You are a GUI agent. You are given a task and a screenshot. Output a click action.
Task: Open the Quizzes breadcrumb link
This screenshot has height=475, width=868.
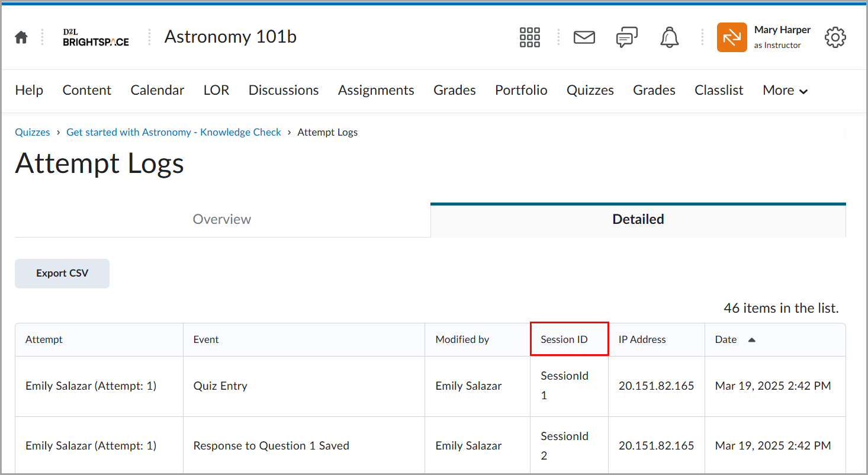33,131
